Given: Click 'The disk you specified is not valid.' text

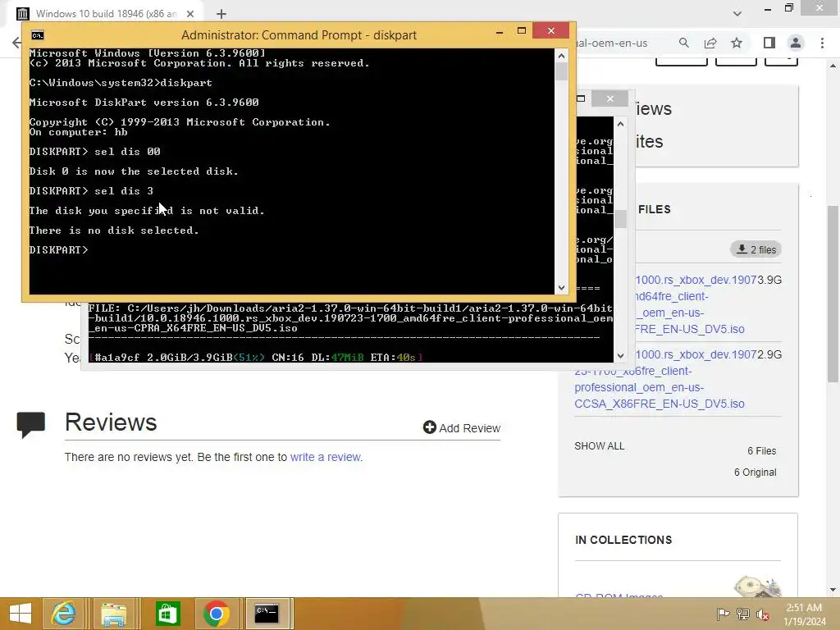Looking at the screenshot, I should coord(147,211).
